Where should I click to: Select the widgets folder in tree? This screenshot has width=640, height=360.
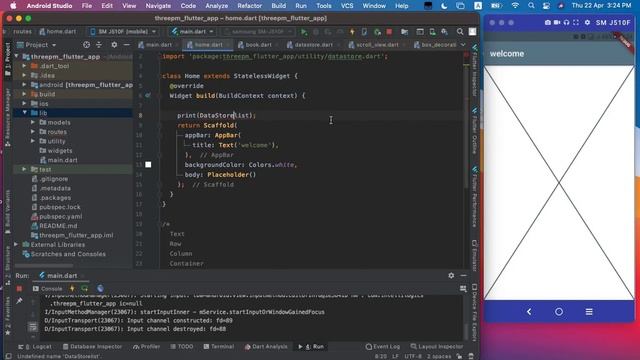60,151
